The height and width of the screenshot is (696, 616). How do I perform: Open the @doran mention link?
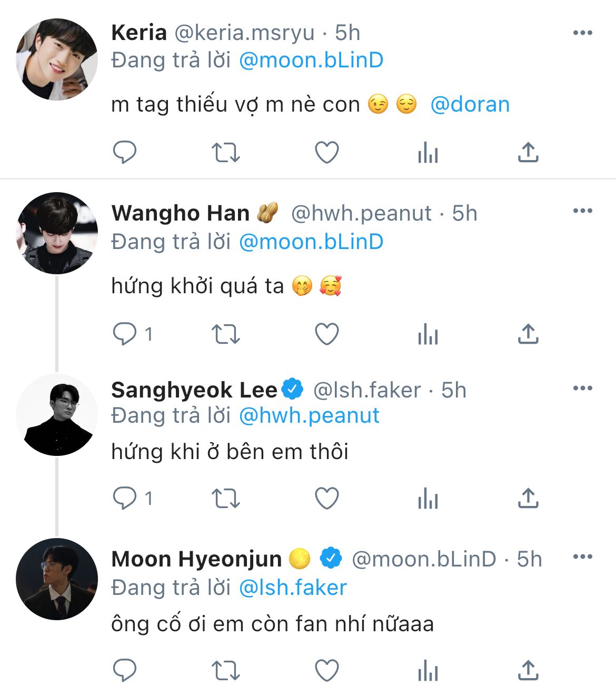(x=470, y=104)
